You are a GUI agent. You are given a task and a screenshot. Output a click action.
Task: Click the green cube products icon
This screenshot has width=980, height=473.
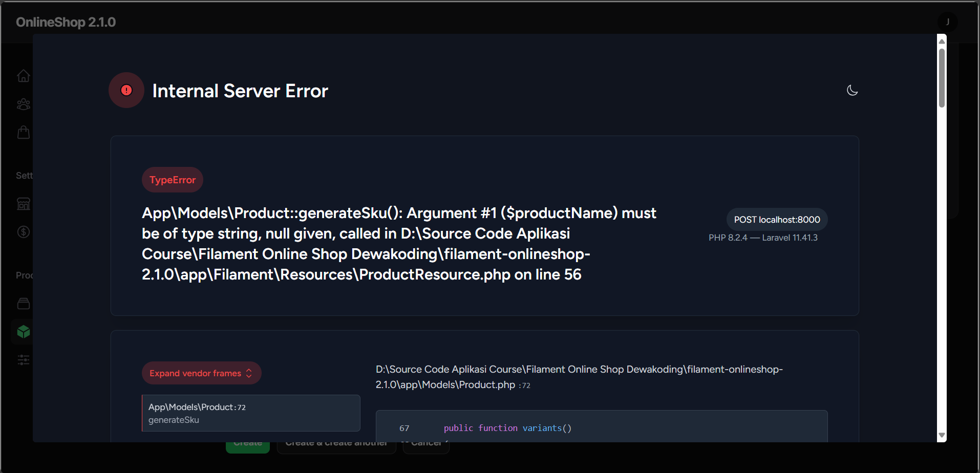[23, 332]
